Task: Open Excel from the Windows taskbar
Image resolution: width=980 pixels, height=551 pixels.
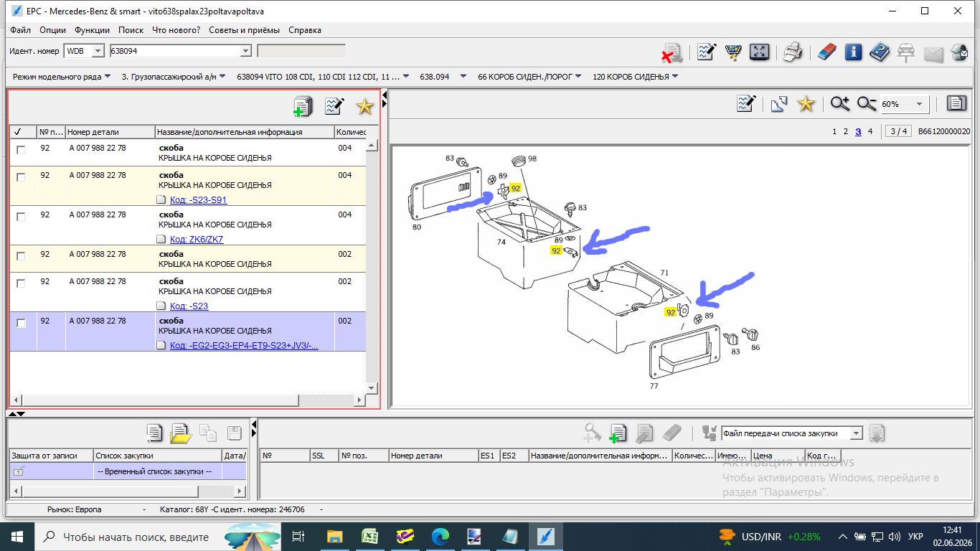Action: coord(369,536)
